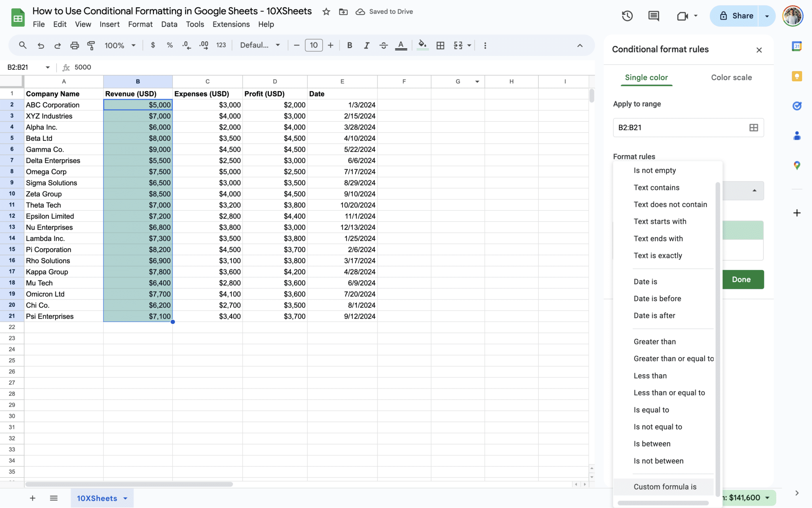The width and height of the screenshot is (812, 508).
Task: Open the Share options arrow
Action: 767,16
